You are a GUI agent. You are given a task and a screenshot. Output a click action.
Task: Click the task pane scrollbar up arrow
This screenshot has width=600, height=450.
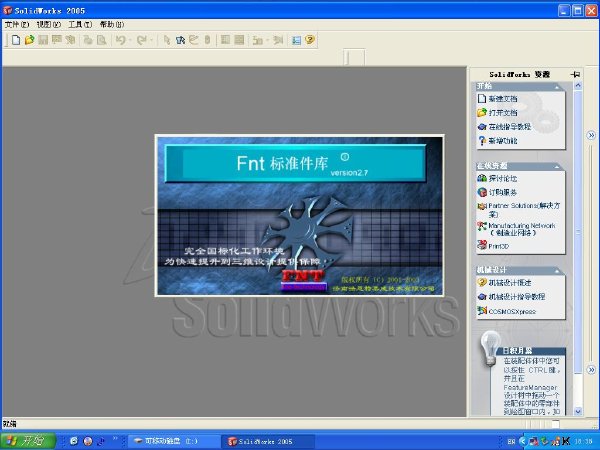578,86
